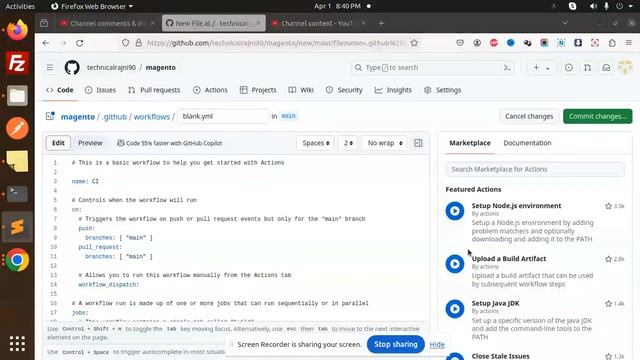Go to the Issues repository tab
This screenshot has width=640, height=360.
pos(100,90)
